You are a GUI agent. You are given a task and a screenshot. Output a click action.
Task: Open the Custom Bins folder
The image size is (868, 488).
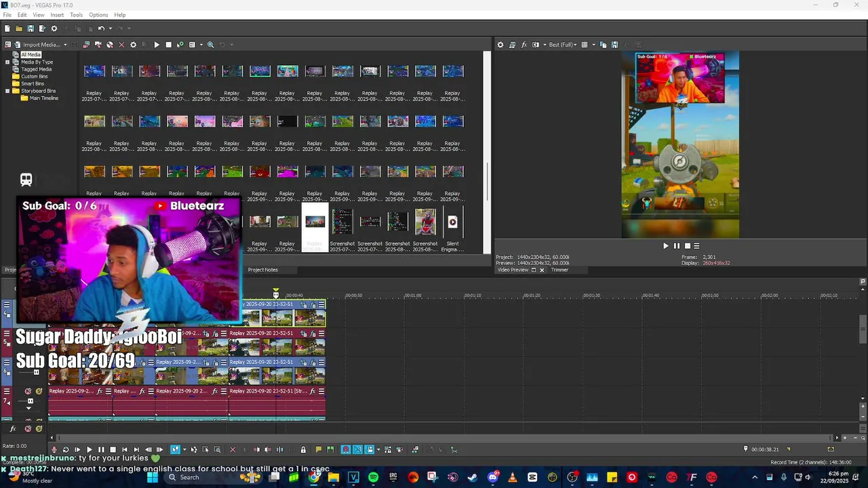34,77
